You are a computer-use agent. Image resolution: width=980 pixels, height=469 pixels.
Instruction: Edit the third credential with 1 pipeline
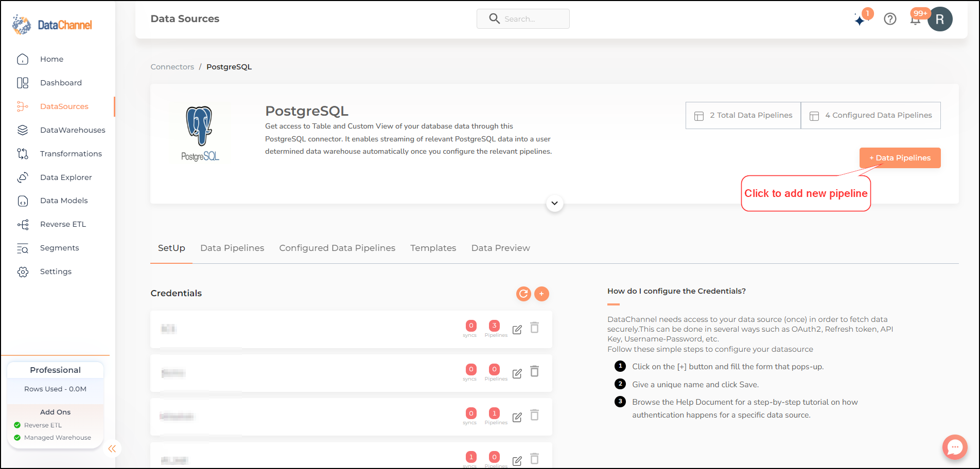(x=517, y=417)
